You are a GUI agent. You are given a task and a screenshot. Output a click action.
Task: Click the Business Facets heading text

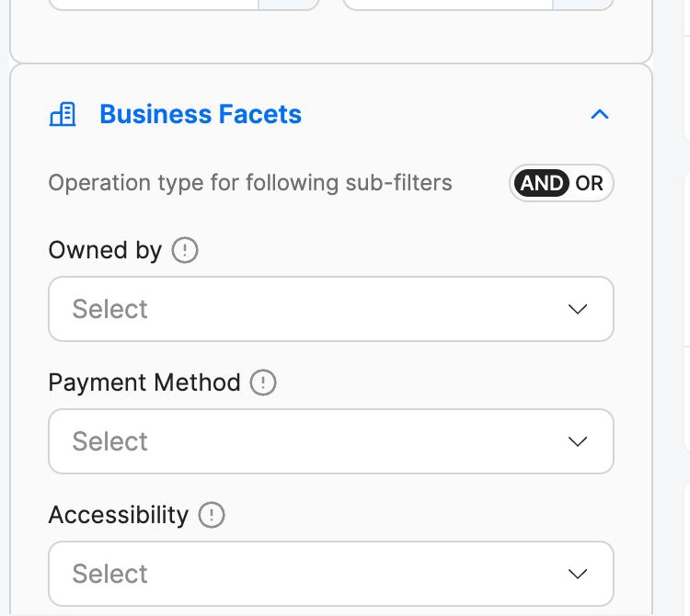pyautogui.click(x=201, y=114)
